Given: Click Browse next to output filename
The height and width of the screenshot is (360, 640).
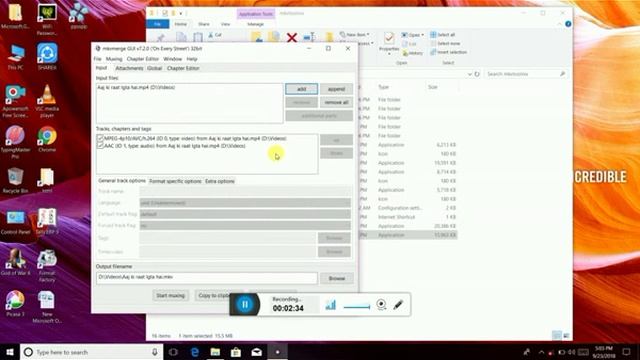Looking at the screenshot, I should pyautogui.click(x=336, y=278).
